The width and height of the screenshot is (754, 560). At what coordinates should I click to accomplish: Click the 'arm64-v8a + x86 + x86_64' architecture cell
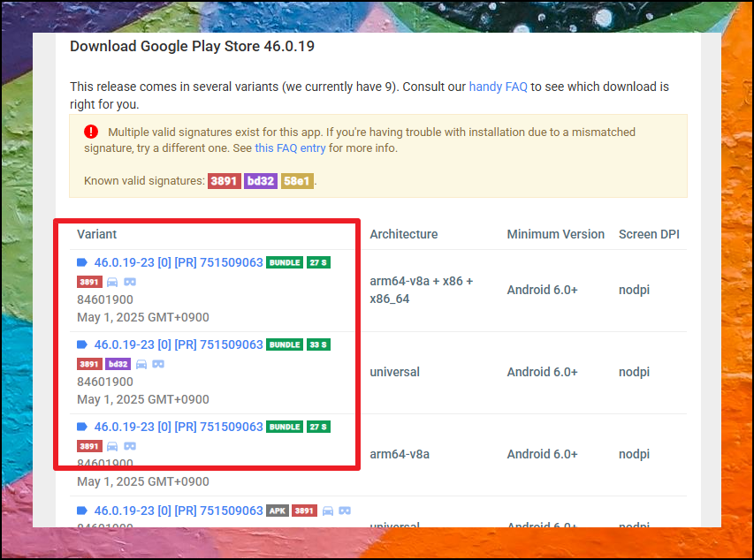tap(422, 290)
